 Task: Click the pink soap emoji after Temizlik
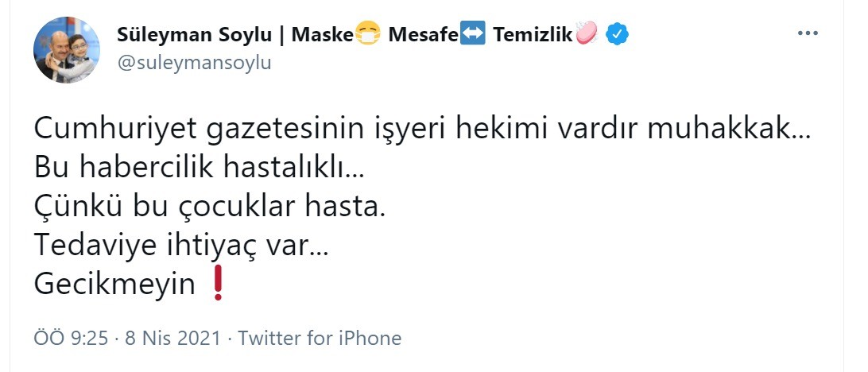(586, 34)
